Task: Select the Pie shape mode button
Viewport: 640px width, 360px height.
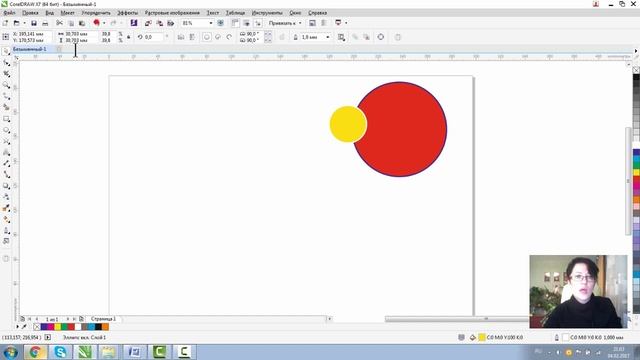Action: tap(218, 37)
